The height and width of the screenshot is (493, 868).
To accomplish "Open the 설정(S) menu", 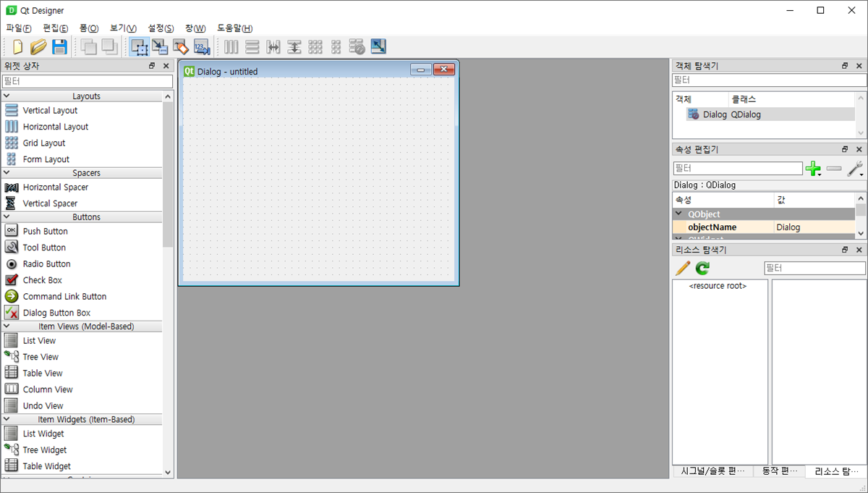I will (x=161, y=28).
